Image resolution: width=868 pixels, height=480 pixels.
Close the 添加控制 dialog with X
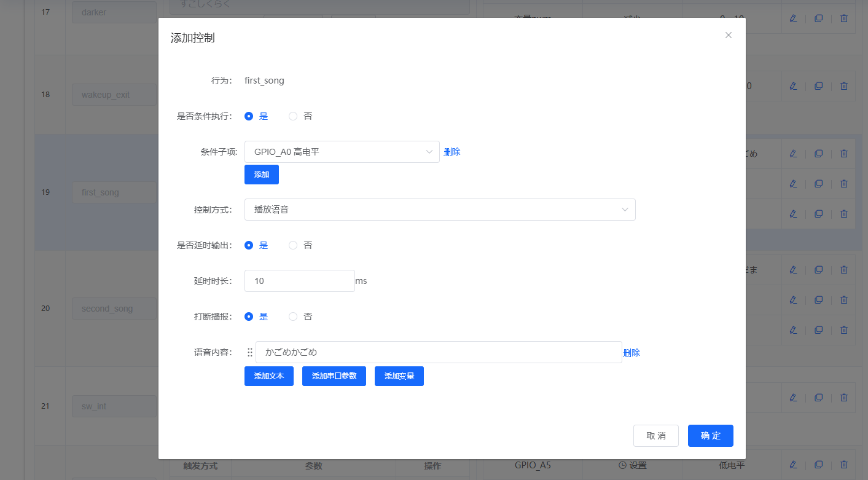point(729,35)
